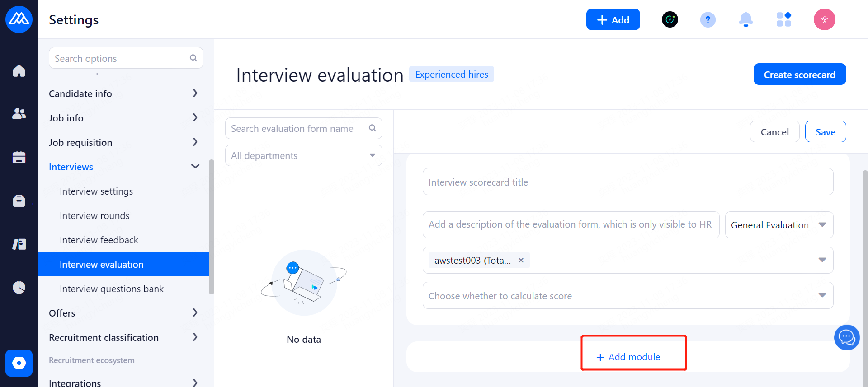
Task: Click the user avatar in top right
Action: click(824, 20)
